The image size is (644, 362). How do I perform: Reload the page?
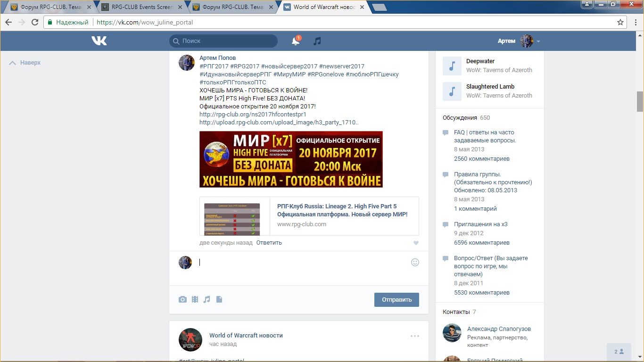click(x=35, y=22)
